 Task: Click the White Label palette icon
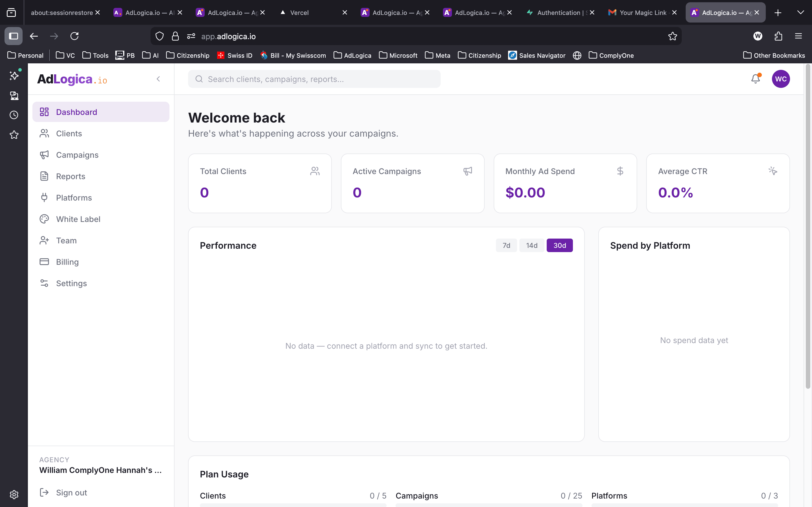(x=44, y=219)
